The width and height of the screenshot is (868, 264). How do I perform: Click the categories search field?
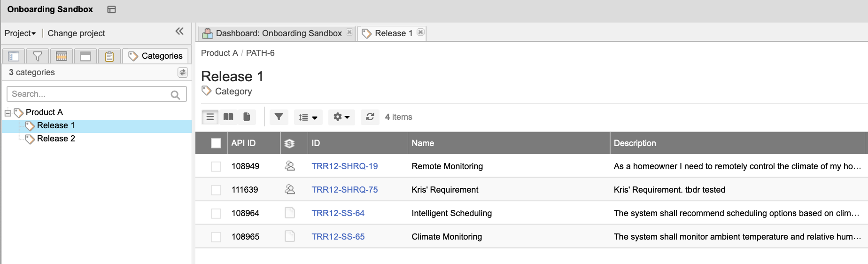tap(90, 94)
